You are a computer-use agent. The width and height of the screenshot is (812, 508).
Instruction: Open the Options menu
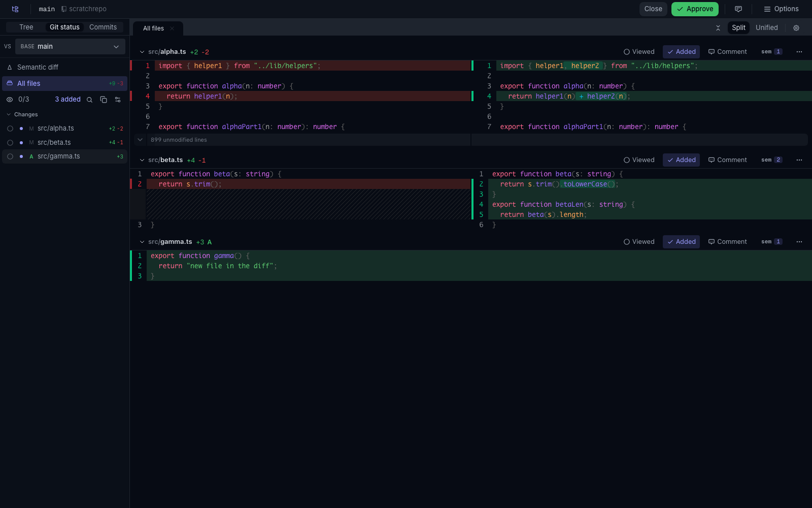pyautogui.click(x=782, y=9)
